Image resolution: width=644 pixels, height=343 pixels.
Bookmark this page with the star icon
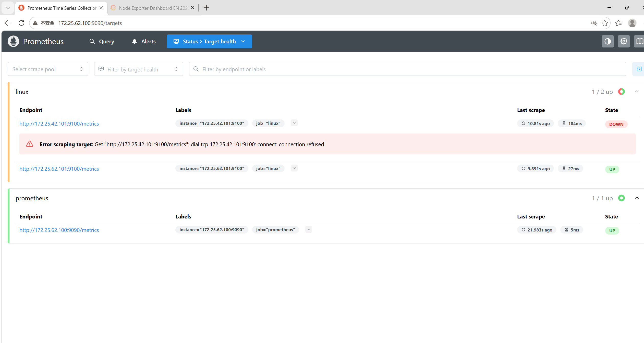tap(605, 23)
